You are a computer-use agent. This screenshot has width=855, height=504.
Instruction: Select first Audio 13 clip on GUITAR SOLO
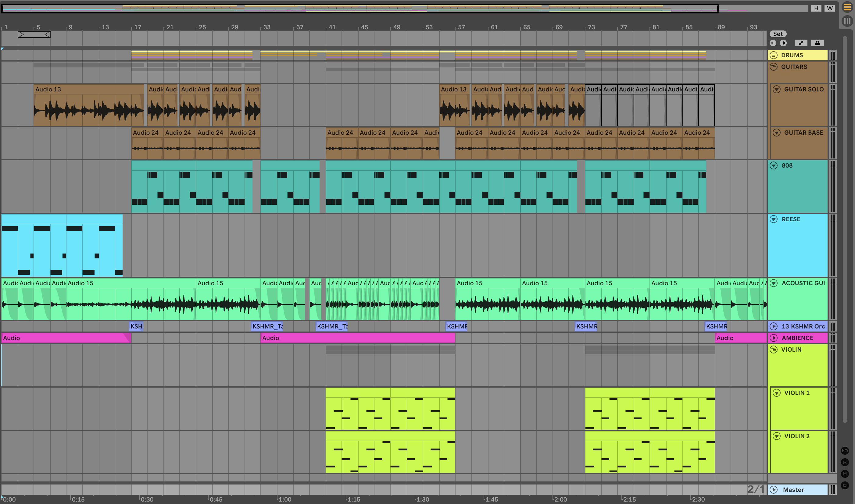click(x=89, y=105)
